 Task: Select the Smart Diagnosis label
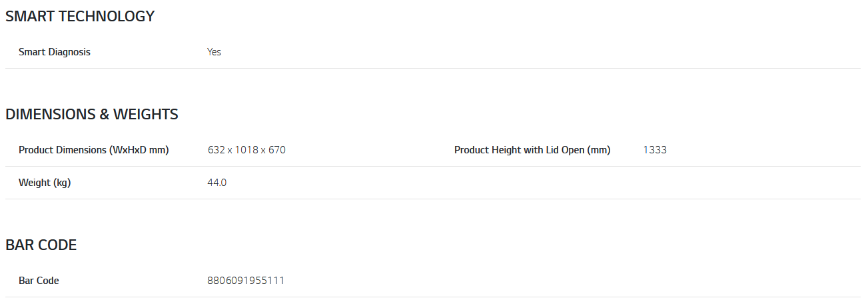[54, 52]
